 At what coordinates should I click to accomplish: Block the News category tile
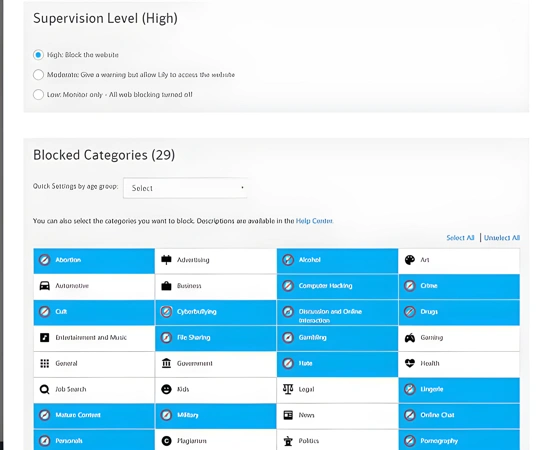click(x=337, y=415)
